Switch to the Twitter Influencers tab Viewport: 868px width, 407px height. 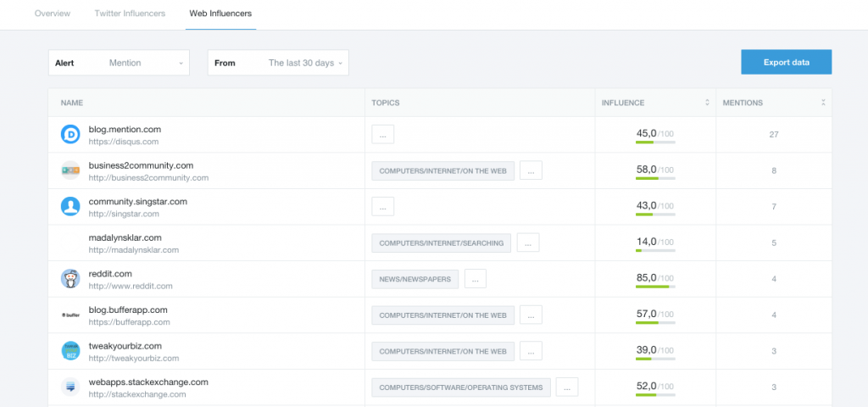(130, 14)
